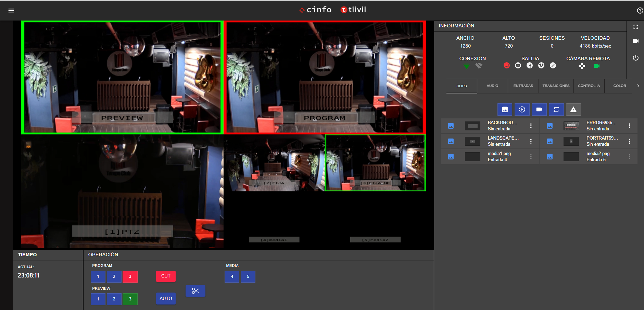
Task: Click the [2] FIJA camera thumbnail
Action: tap(274, 163)
